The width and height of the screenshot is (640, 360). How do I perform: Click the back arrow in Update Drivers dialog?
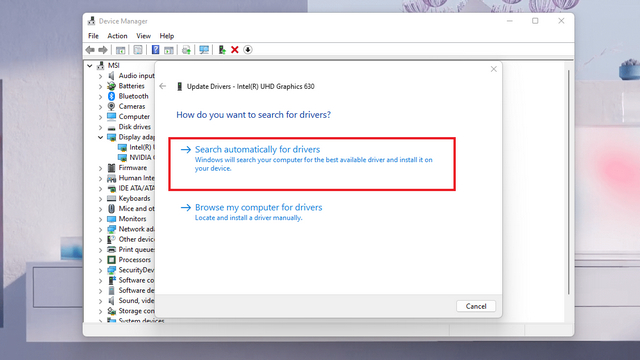(162, 86)
